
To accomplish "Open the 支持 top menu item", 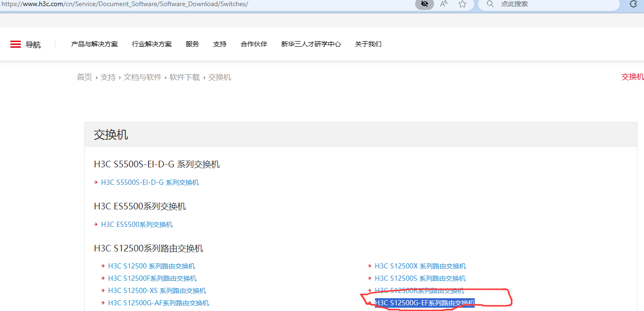I will click(x=220, y=44).
